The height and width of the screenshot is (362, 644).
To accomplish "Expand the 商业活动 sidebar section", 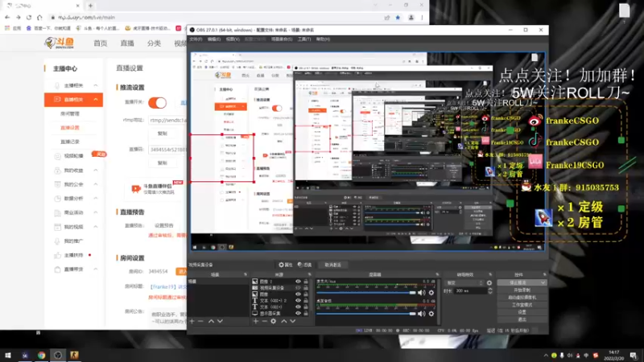I will pos(96,212).
